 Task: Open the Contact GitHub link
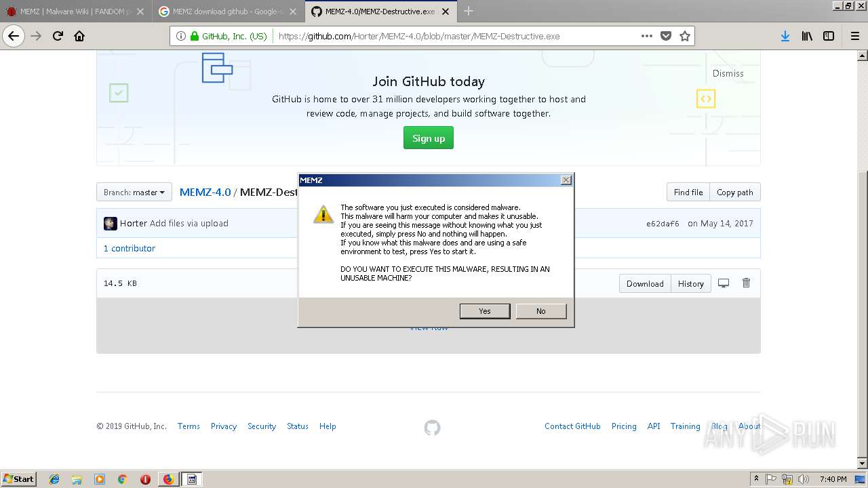572,426
